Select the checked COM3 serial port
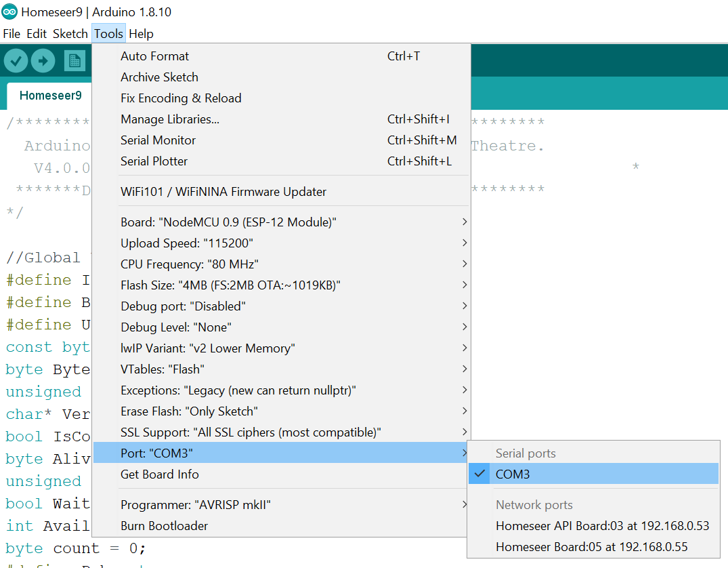Screen dimensions: 728x568 tap(512, 474)
